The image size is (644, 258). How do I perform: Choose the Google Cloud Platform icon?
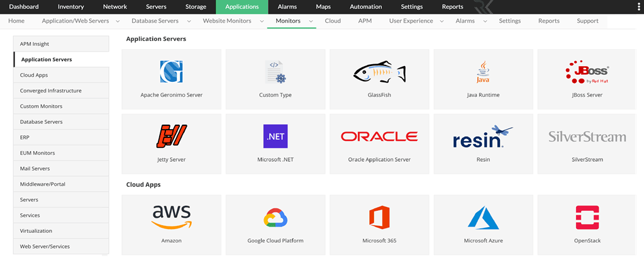point(275,218)
